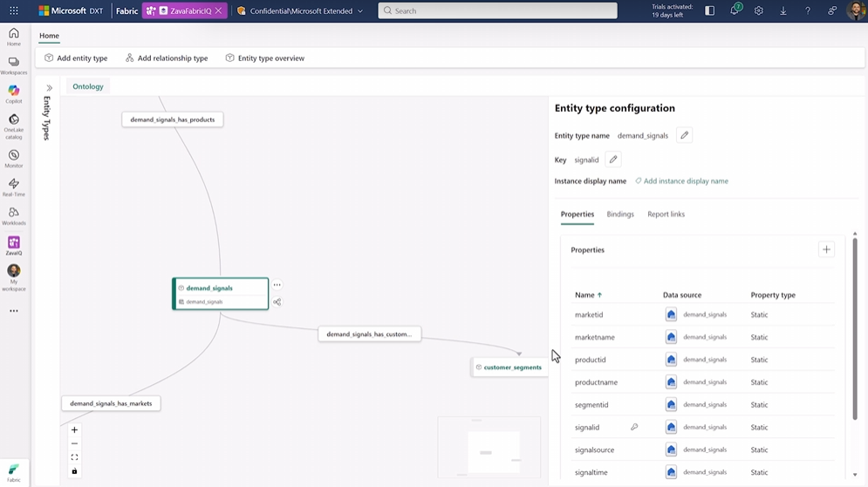
Task: Click Add instance display name link
Action: (686, 182)
